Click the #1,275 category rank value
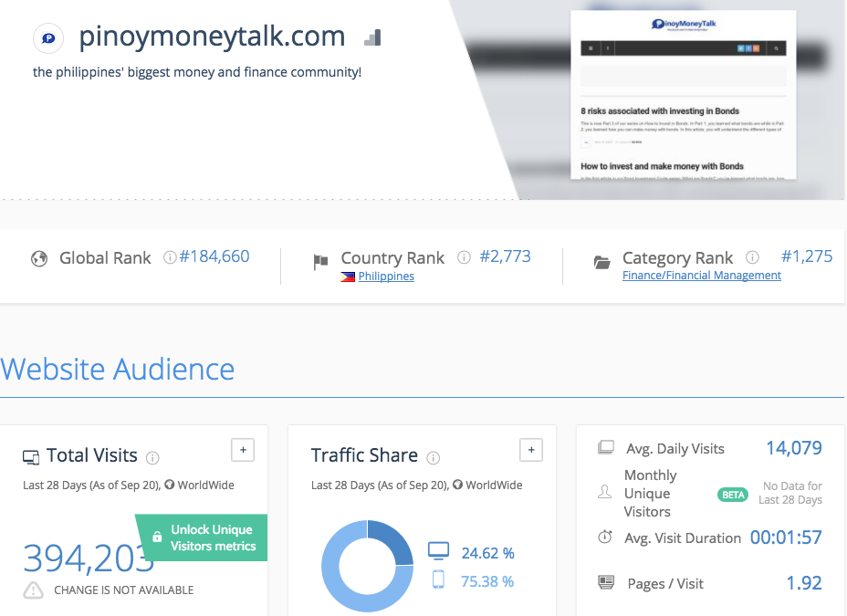Screen dimensions: 847x616 (807, 256)
